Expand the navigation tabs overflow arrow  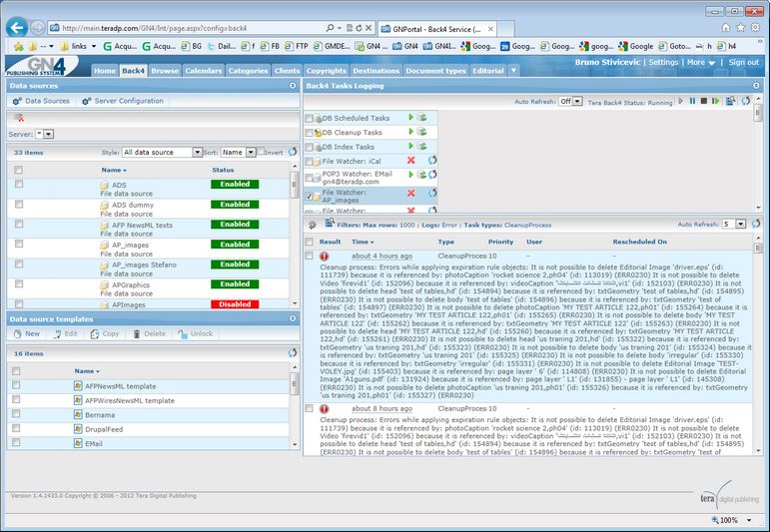click(513, 70)
